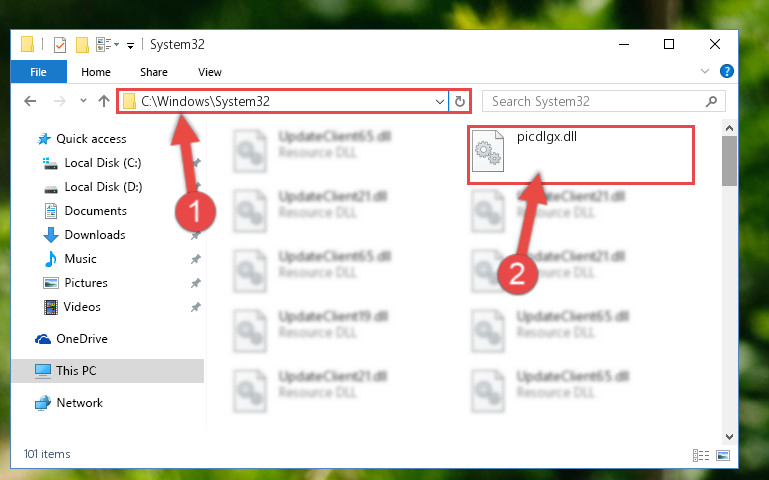Switch to details view layout icon

tap(701, 455)
